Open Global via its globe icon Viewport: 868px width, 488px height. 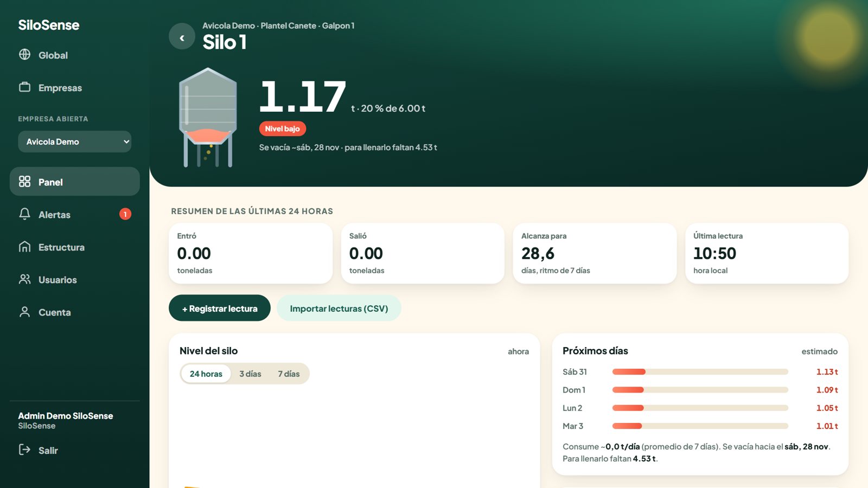pyautogui.click(x=25, y=54)
